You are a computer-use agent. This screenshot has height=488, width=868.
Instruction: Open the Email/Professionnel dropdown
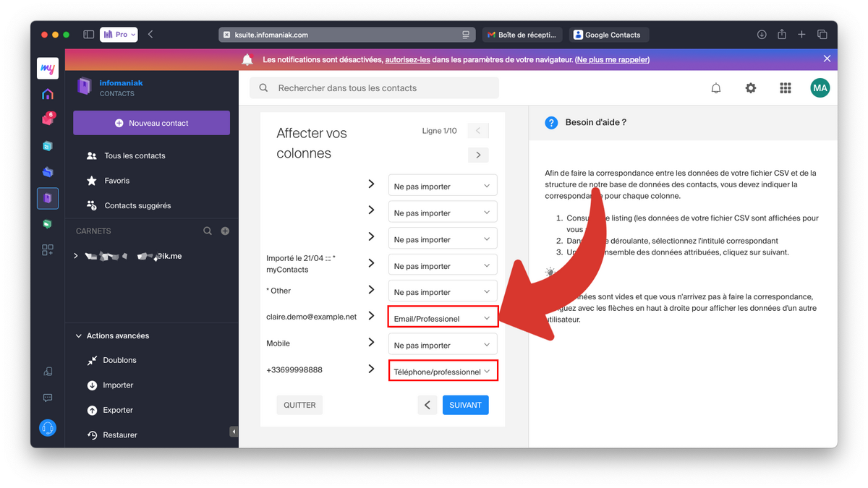tap(443, 318)
